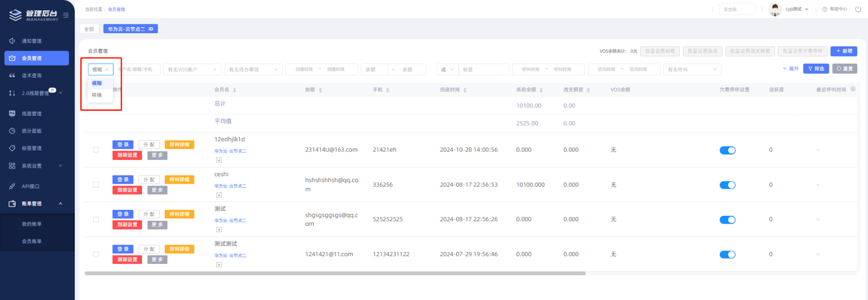
Task: Open 我的账单 in the sidebar submenu
Action: click(32, 224)
